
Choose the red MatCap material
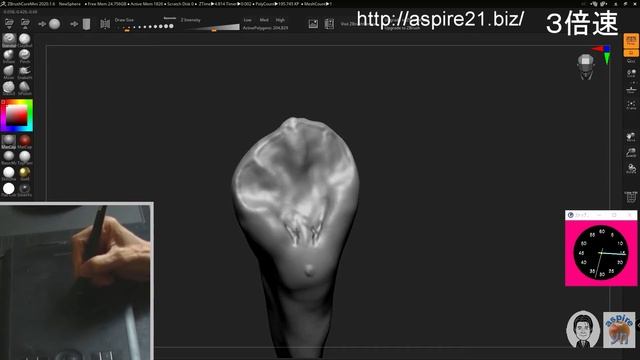click(x=24, y=141)
